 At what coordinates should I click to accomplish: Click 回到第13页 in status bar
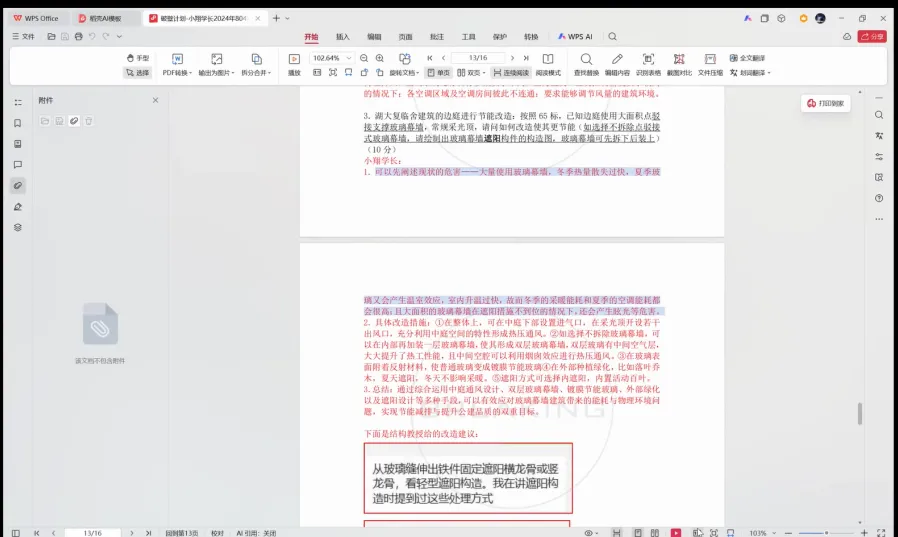point(182,533)
